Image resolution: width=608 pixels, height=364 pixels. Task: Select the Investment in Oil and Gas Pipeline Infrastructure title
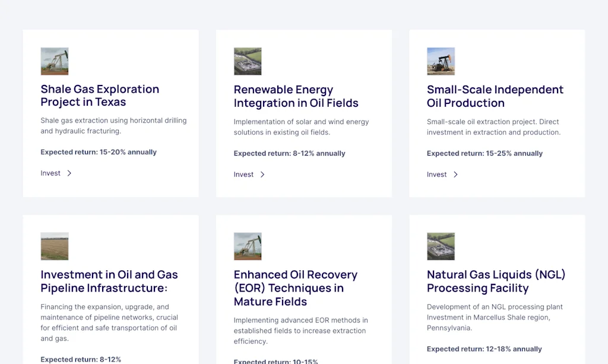point(109,281)
